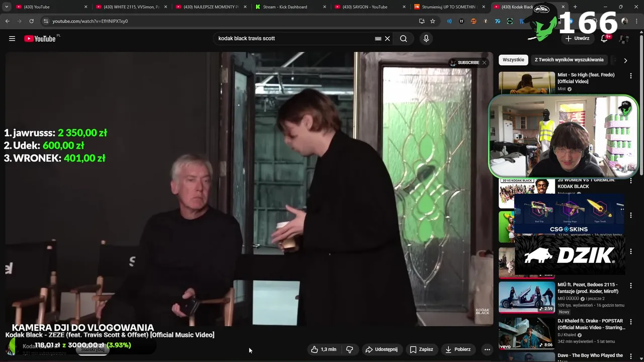
Task: Share video with Udostępnij button
Action: (381, 349)
